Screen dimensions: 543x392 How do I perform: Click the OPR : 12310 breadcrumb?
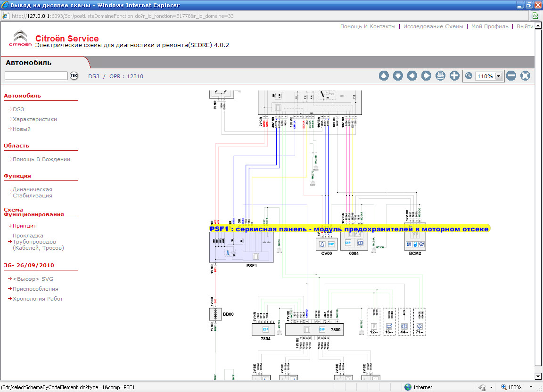(x=126, y=76)
